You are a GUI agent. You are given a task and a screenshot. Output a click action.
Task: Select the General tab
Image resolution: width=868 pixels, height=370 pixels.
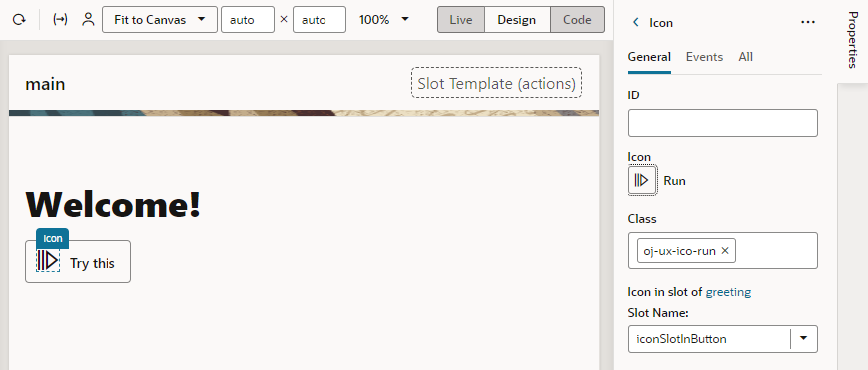(649, 57)
